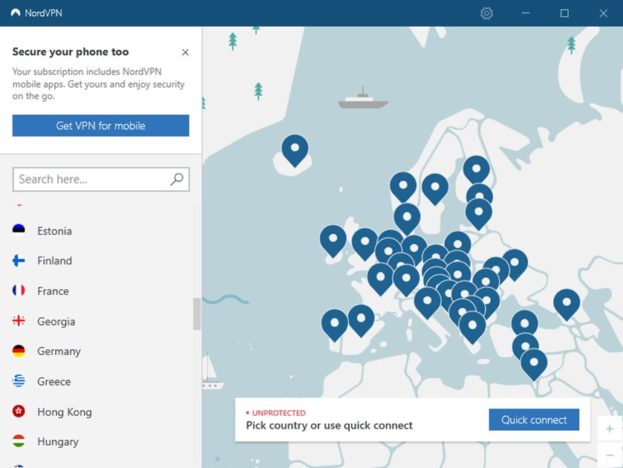
Task: Focus the Search here field
Action: pos(101,179)
